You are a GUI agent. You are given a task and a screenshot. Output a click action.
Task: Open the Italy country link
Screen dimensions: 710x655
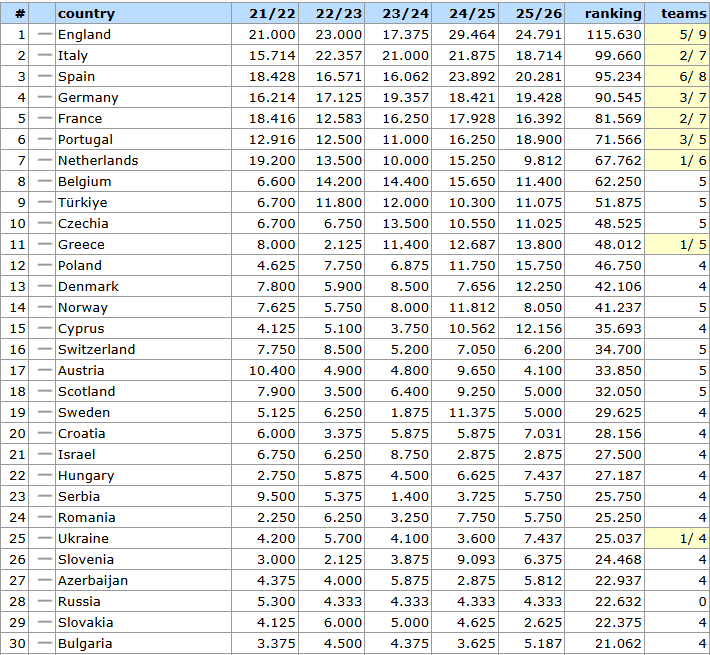[x=72, y=56]
